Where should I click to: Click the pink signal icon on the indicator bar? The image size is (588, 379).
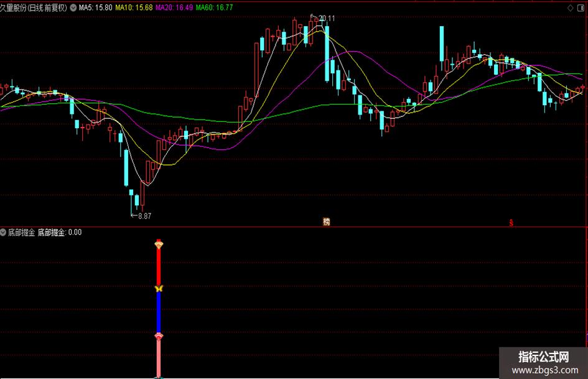159,336
